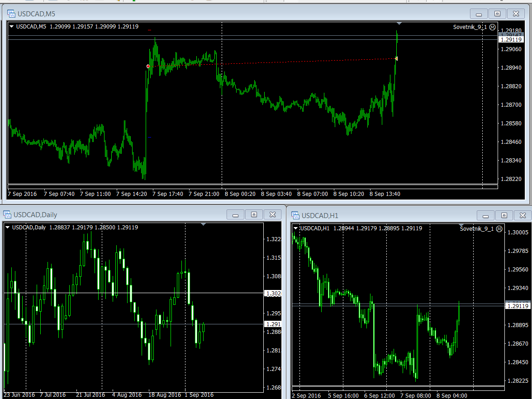
Task: Click the Sovetnik_9_1 smiley in the M5 chart
Action: tap(493, 27)
